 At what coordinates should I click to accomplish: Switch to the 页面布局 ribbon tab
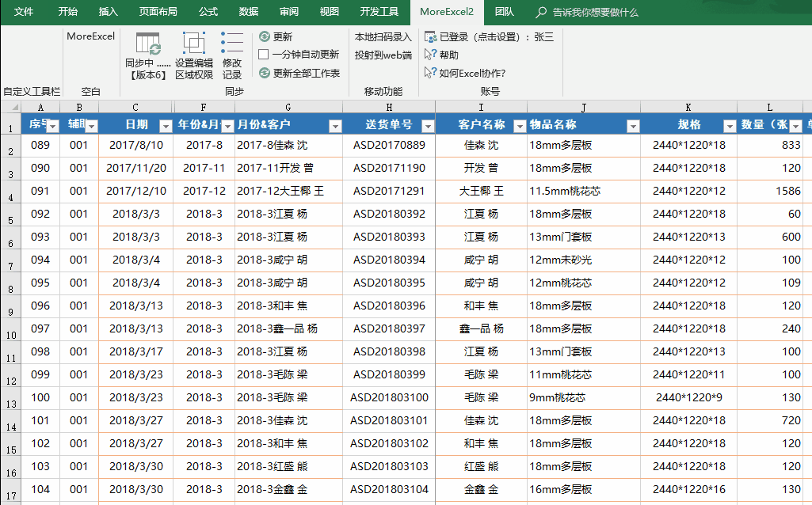tap(158, 12)
